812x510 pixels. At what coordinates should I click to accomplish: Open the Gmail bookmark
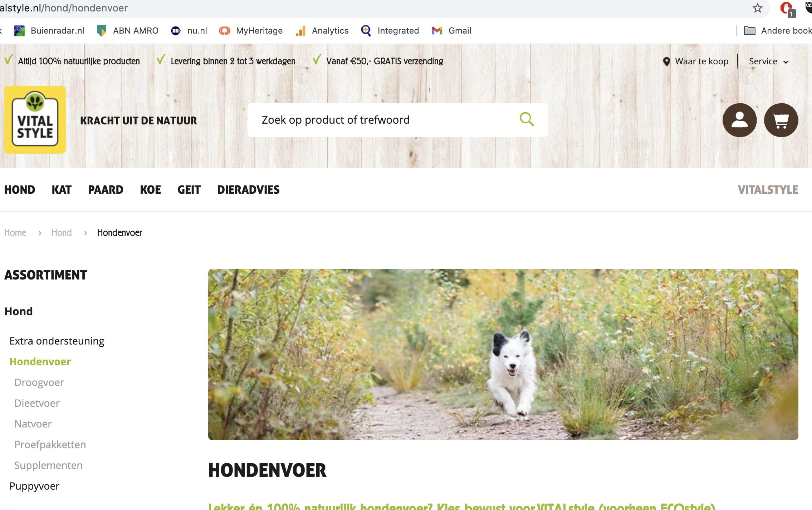point(451,31)
